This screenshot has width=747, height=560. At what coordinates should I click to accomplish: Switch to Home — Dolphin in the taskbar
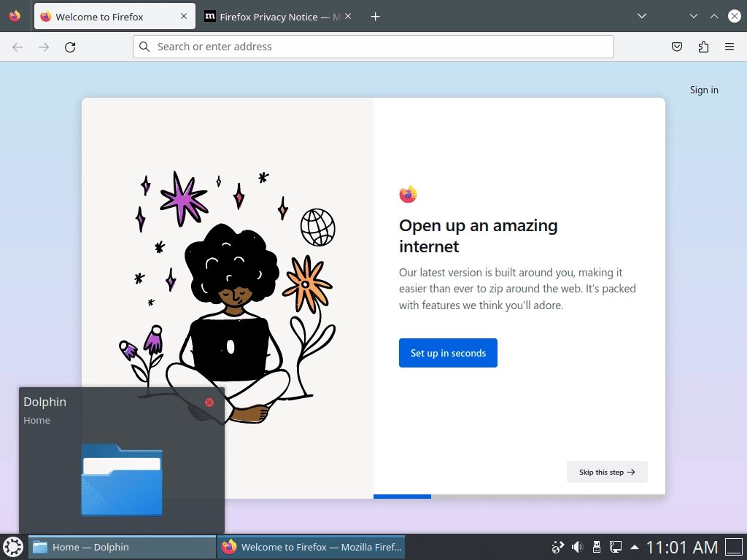coord(123,547)
